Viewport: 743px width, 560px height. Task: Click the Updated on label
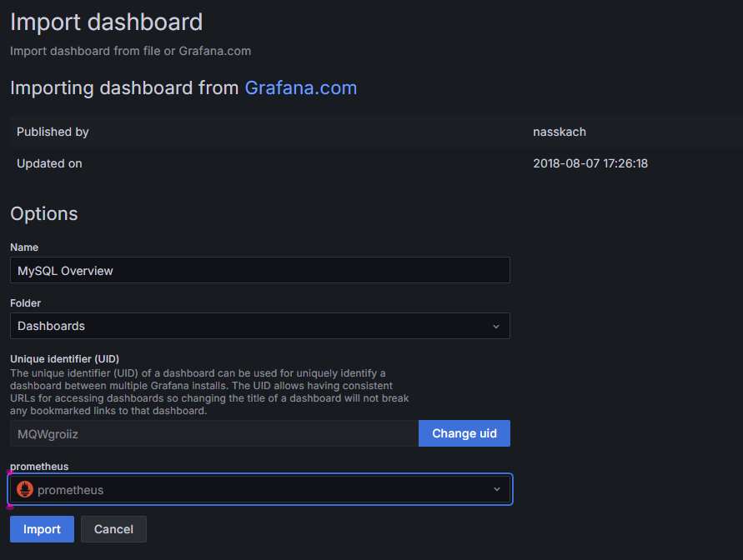(49, 163)
